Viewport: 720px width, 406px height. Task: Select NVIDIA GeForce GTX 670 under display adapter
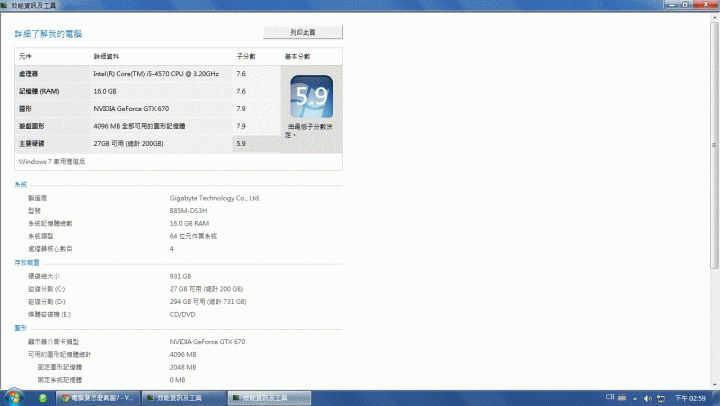207,342
